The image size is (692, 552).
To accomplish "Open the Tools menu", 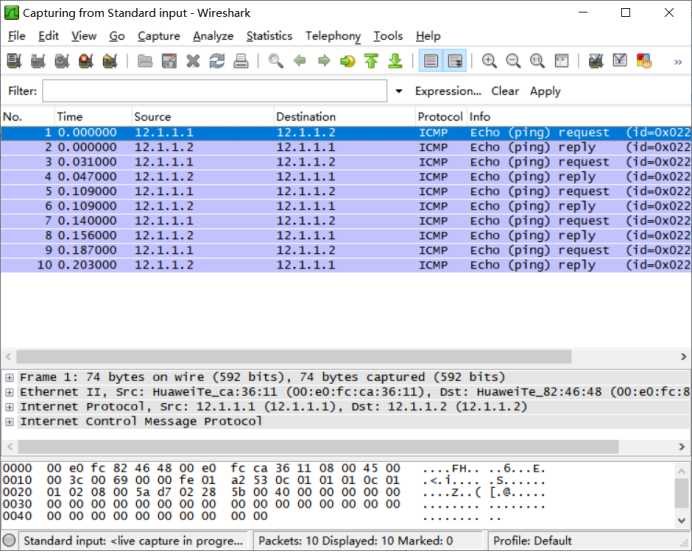I will [x=388, y=36].
